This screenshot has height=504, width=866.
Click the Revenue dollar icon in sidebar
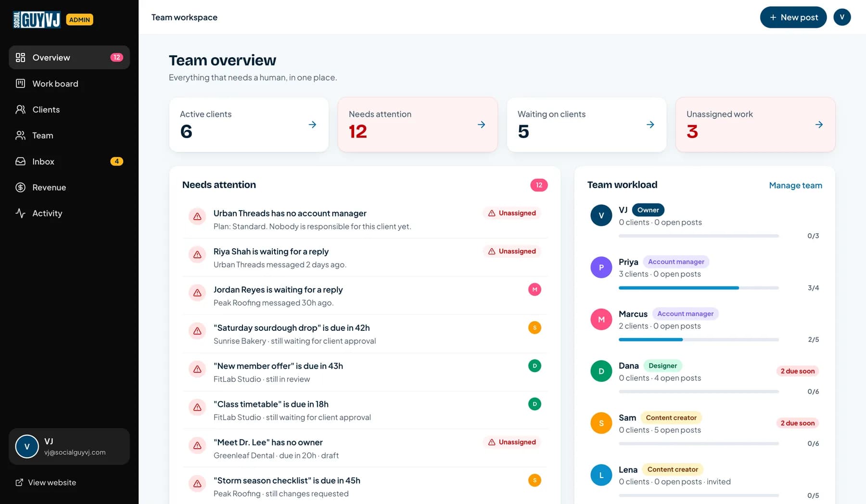point(20,188)
